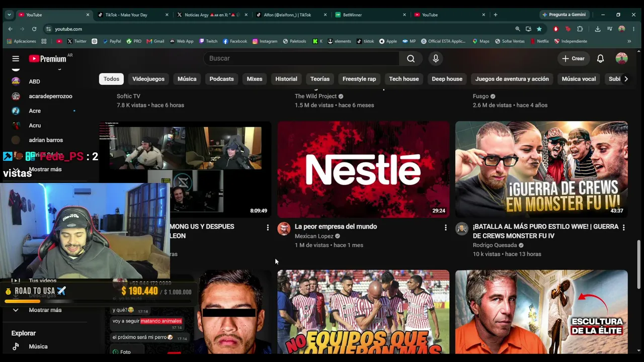Click Rodrigo Quesada channel avatar
Viewport: 644px width, 362px height.
pyautogui.click(x=462, y=229)
